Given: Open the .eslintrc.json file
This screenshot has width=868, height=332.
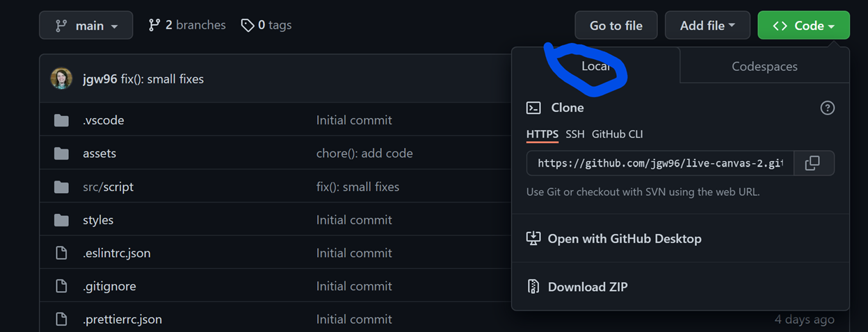Looking at the screenshot, I should tap(116, 253).
